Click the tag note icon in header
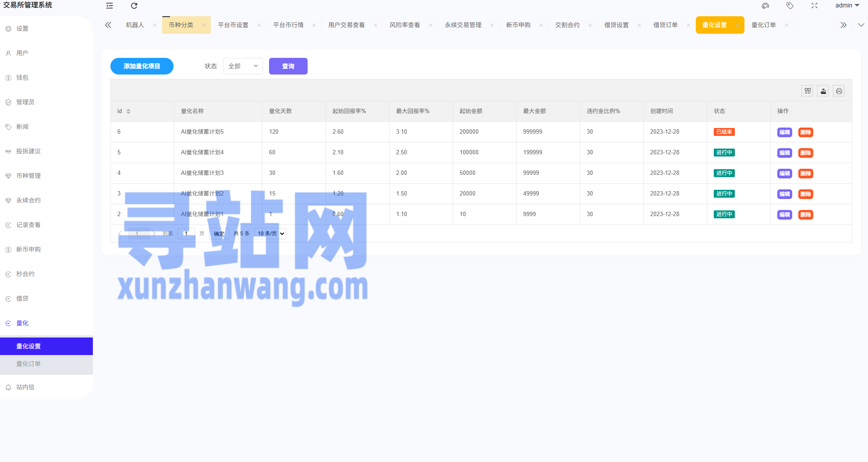868x462 pixels. pyautogui.click(x=790, y=6)
